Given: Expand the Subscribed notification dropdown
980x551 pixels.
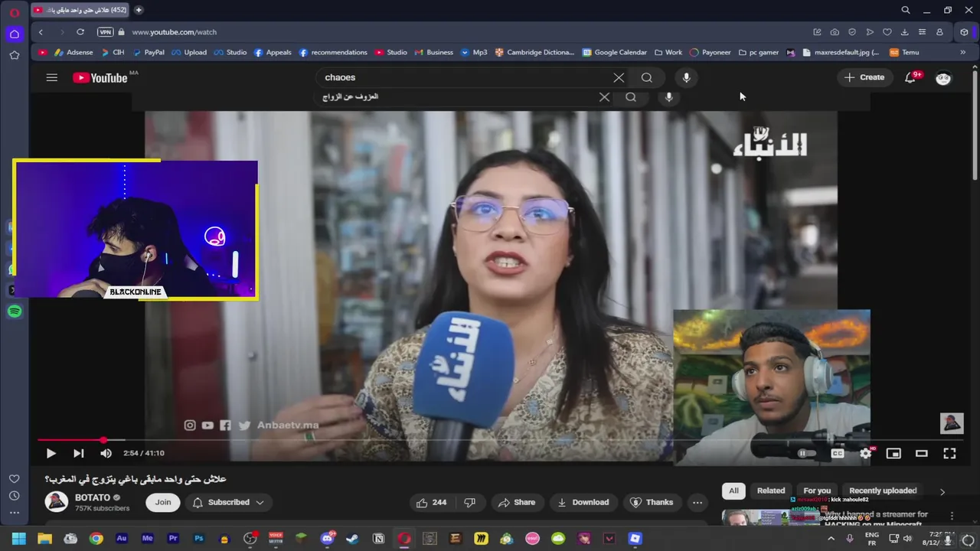Looking at the screenshot, I should click(229, 502).
